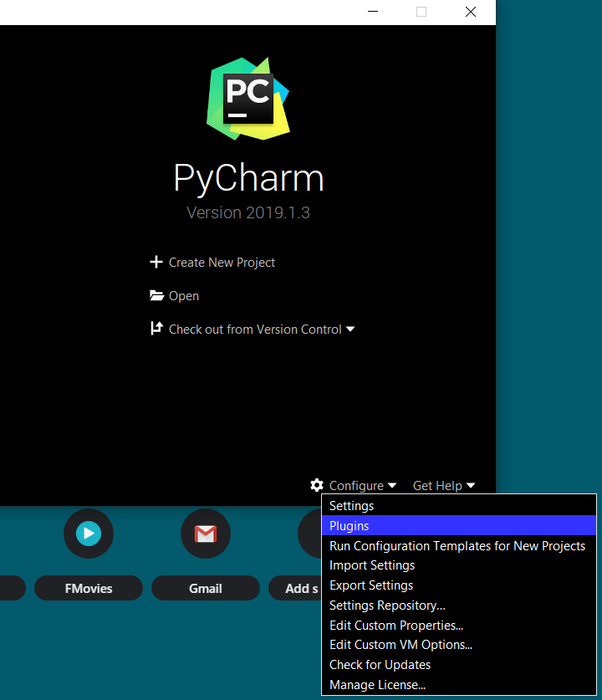This screenshot has height=700, width=602.
Task: Click the PyCharm title text
Action: pyautogui.click(x=248, y=177)
